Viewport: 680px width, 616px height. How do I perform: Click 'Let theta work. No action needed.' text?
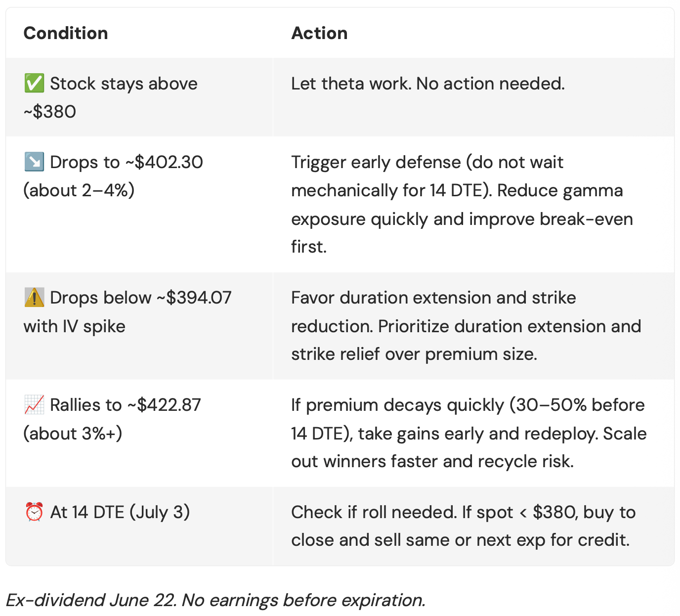(428, 84)
